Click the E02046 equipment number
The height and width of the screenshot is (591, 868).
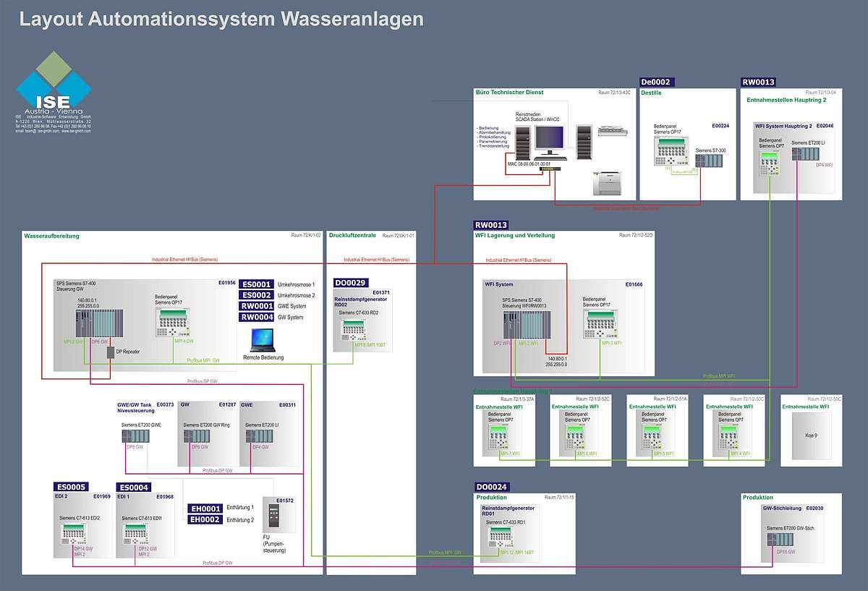(x=825, y=126)
